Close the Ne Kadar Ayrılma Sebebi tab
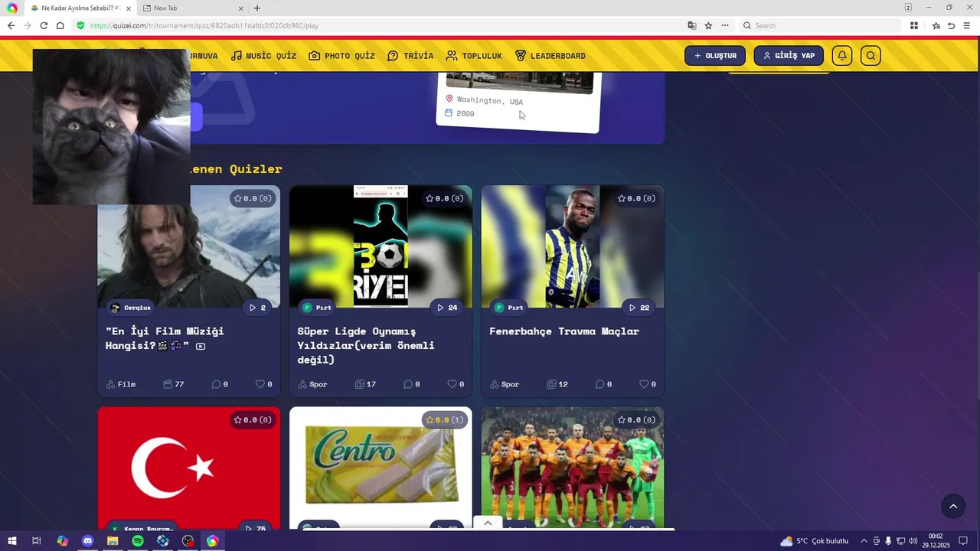The image size is (980, 551). point(128,8)
